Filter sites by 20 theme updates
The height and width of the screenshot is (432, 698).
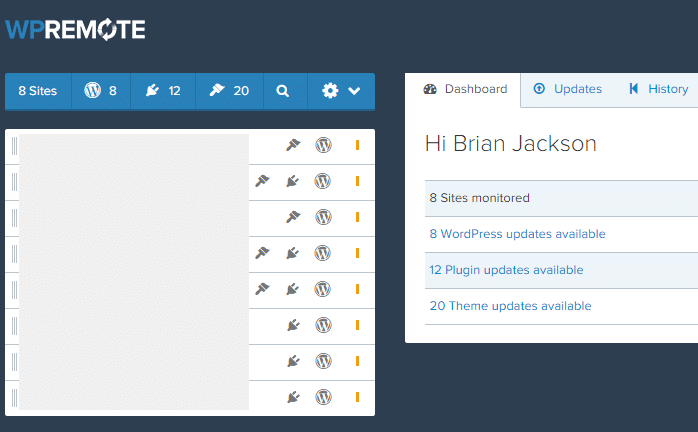click(x=229, y=91)
